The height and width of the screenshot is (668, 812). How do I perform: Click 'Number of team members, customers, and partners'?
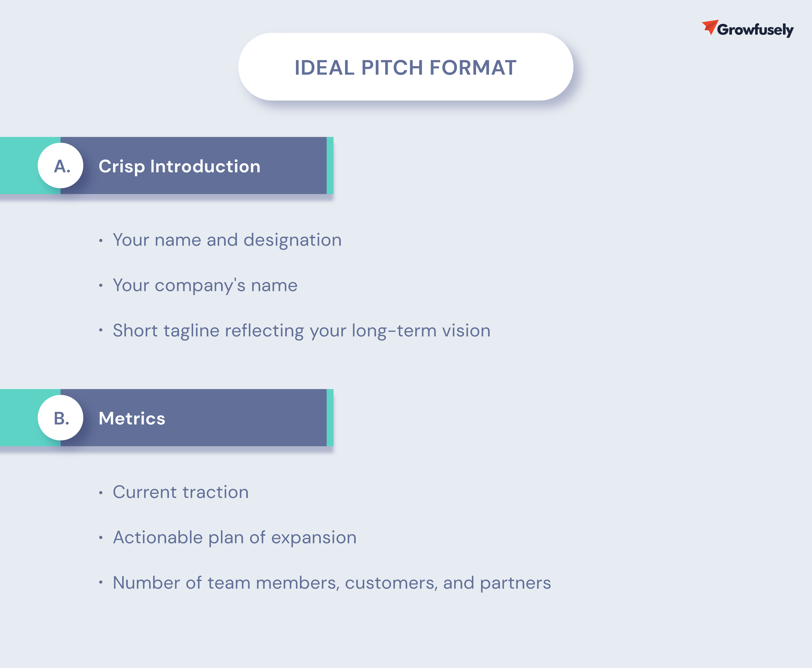pyautogui.click(x=332, y=583)
